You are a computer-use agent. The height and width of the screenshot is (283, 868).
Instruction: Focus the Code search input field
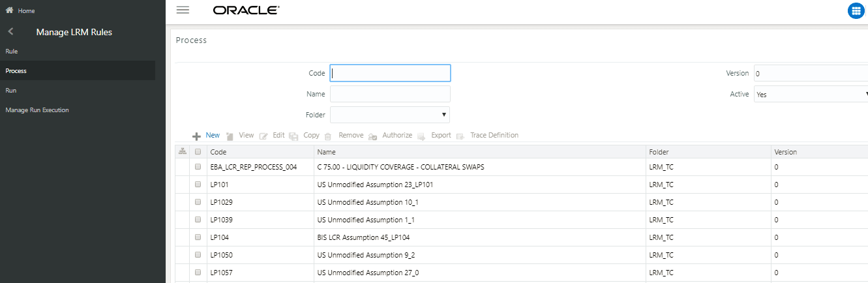click(390, 73)
